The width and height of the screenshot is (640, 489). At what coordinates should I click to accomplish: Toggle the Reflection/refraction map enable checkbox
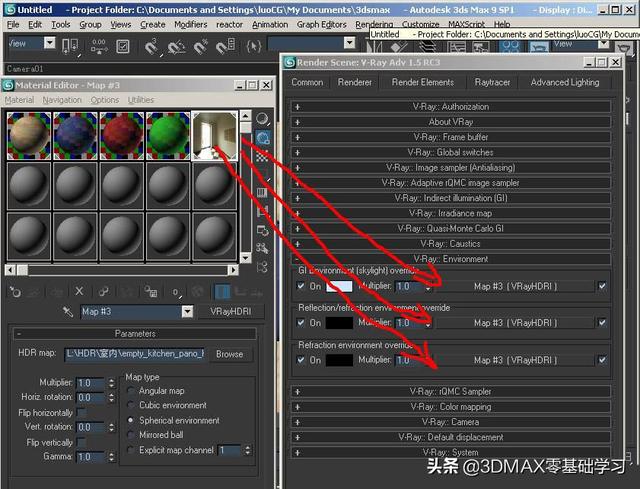click(x=602, y=322)
